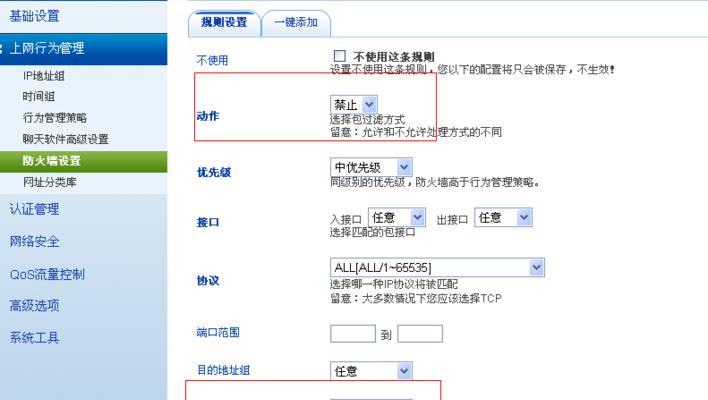Image resolution: width=708 pixels, height=400 pixels.
Task: Open the 协议 dropdown showing ALL[ALL/1~65535]
Action: pos(437,268)
